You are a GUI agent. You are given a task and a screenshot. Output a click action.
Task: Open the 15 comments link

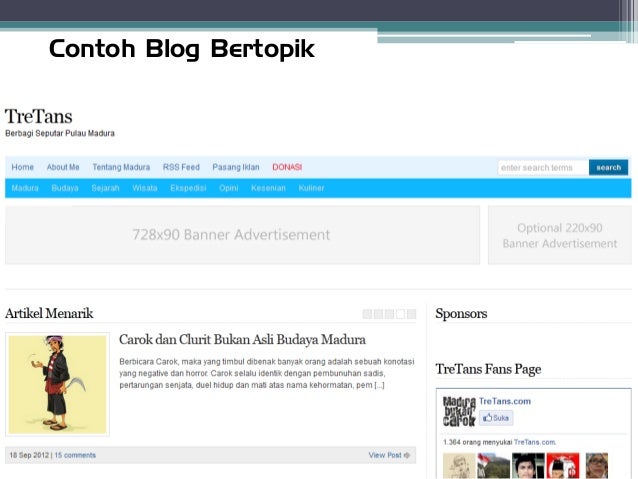point(75,455)
